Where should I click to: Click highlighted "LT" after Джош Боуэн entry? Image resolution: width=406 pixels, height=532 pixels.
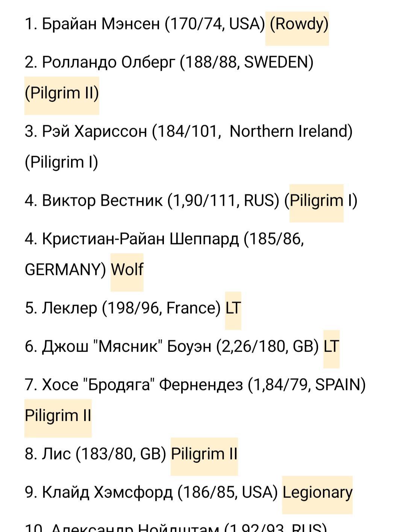331,346
